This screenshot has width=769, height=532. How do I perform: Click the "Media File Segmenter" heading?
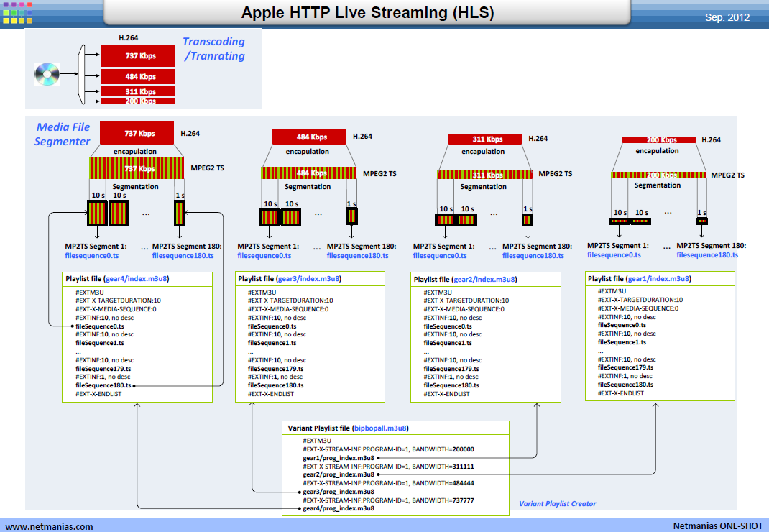click(x=63, y=134)
